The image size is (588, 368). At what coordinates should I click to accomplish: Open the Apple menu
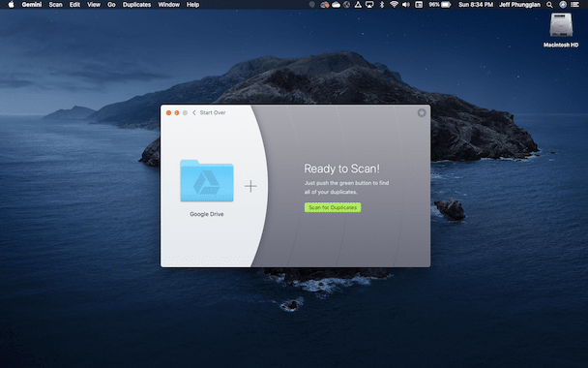point(11,5)
